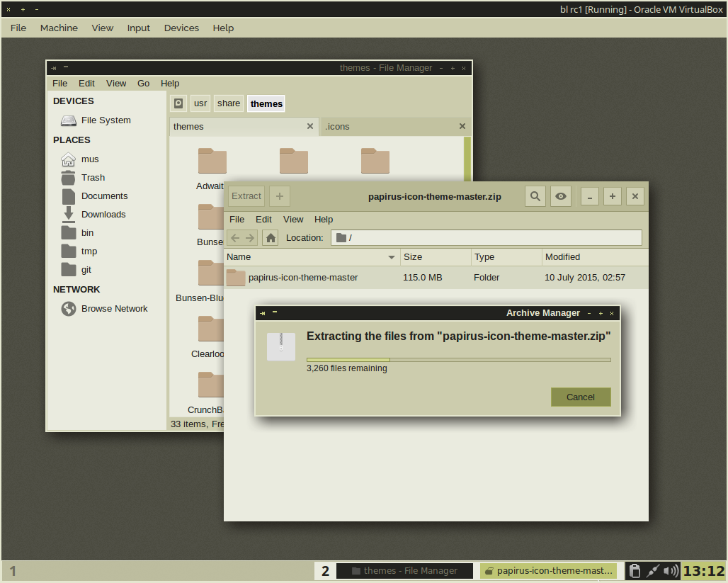728x583 pixels.
Task: Sort by Name column header
Action: (x=312, y=257)
